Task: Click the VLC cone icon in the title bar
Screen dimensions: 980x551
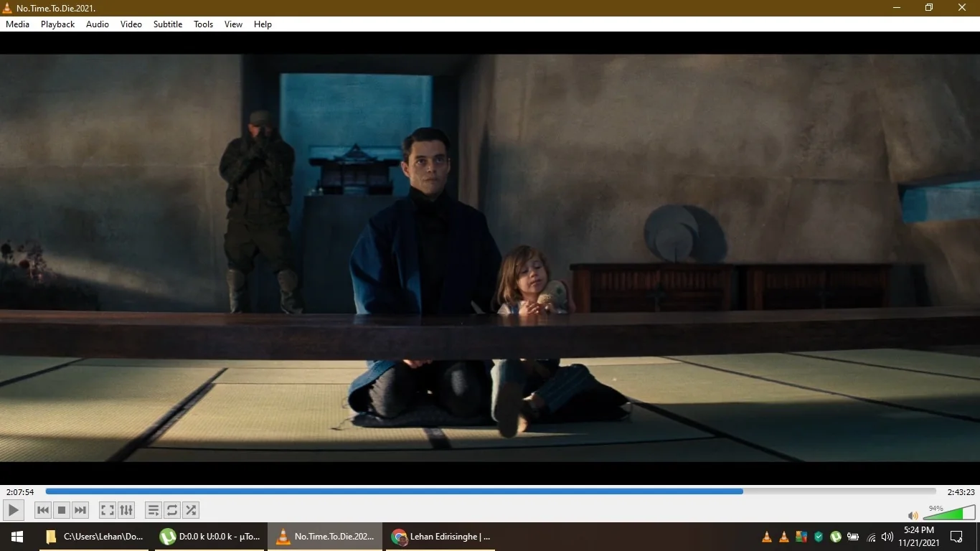Action: click(x=7, y=8)
